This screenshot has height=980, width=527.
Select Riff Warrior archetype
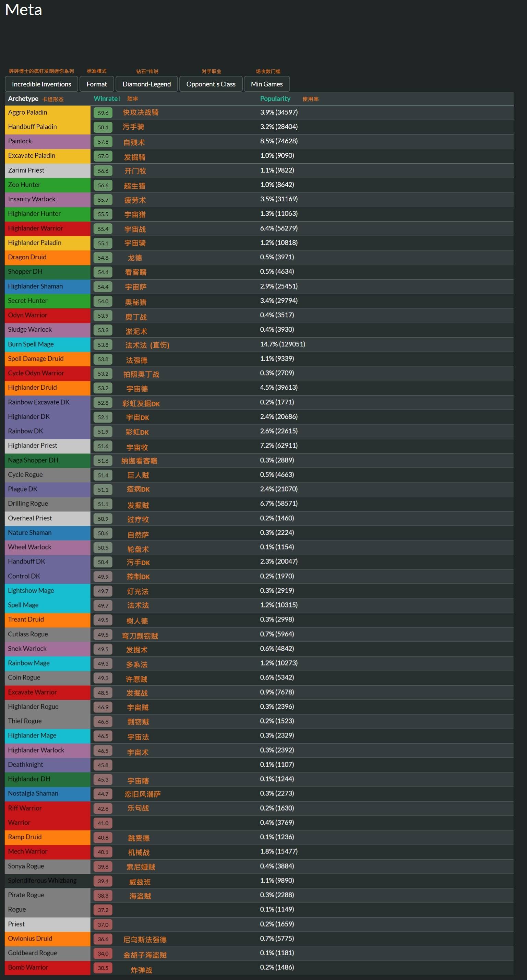point(48,809)
